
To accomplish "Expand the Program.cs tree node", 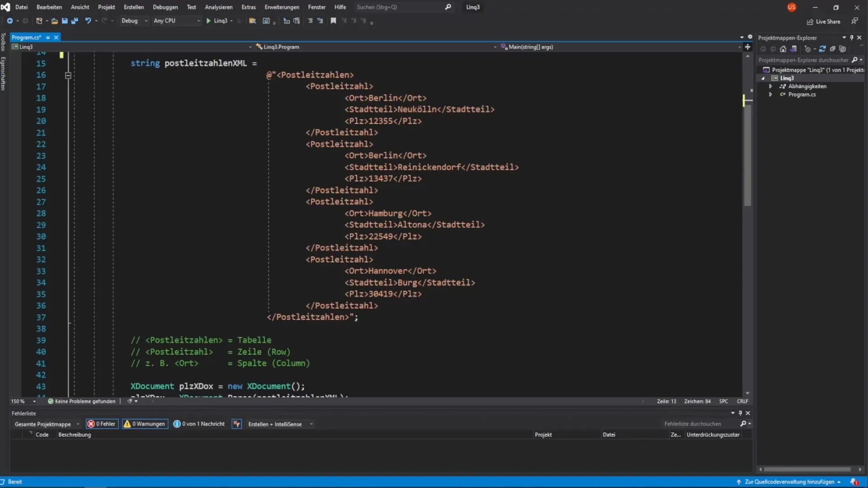I will pos(770,94).
